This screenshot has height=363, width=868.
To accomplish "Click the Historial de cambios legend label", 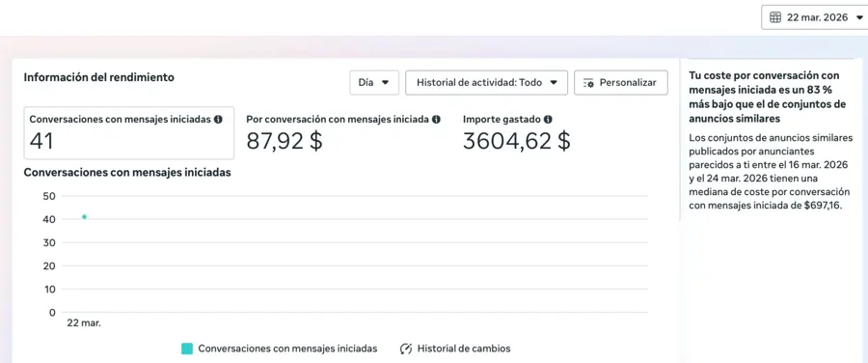I will pyautogui.click(x=464, y=349).
